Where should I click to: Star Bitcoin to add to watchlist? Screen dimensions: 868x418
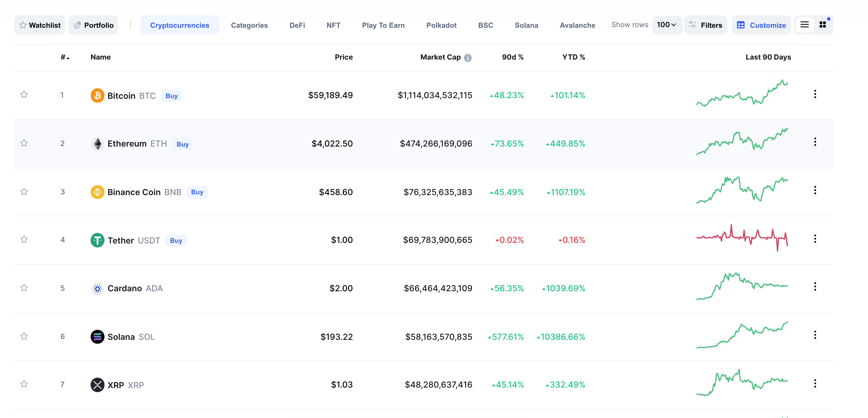point(24,95)
